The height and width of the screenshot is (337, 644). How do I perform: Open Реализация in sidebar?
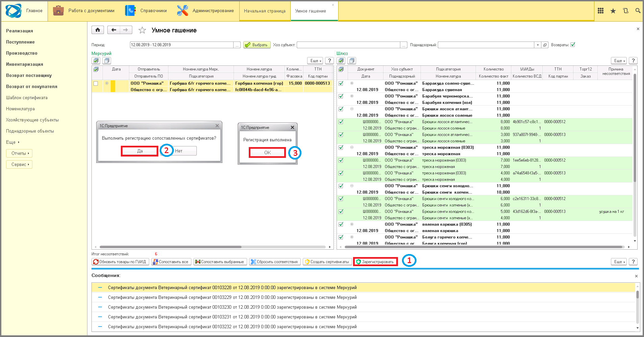20,31
